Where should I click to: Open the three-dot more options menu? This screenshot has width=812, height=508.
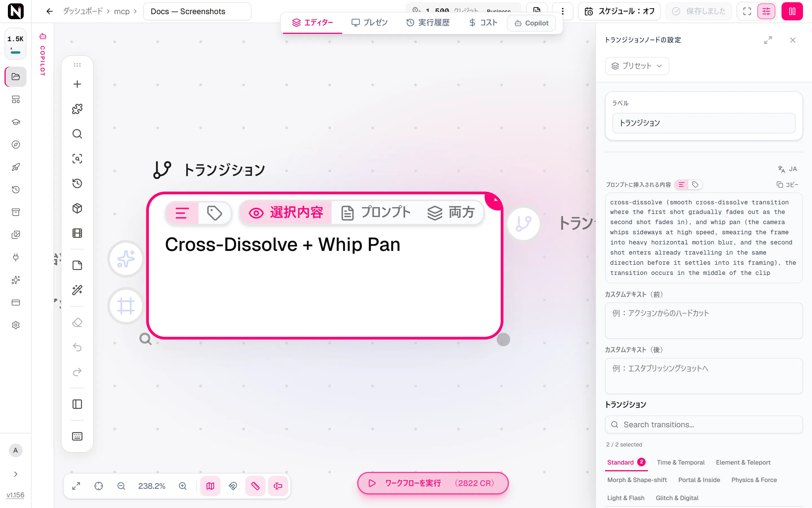[563, 11]
